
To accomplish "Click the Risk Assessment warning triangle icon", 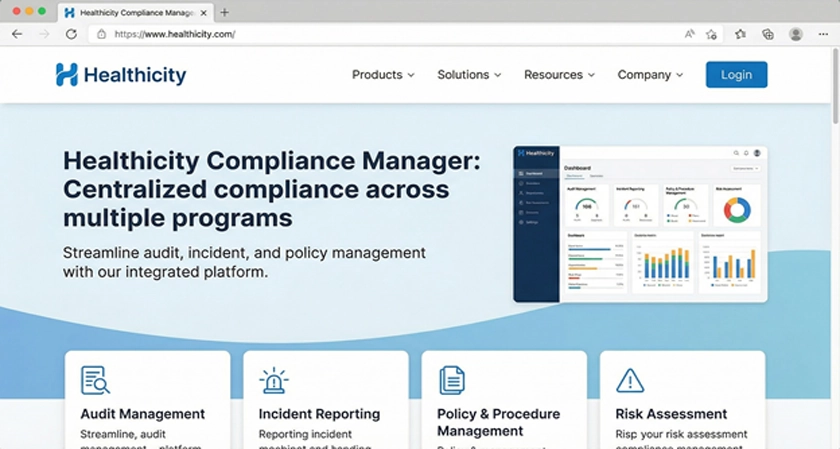I will coord(630,380).
